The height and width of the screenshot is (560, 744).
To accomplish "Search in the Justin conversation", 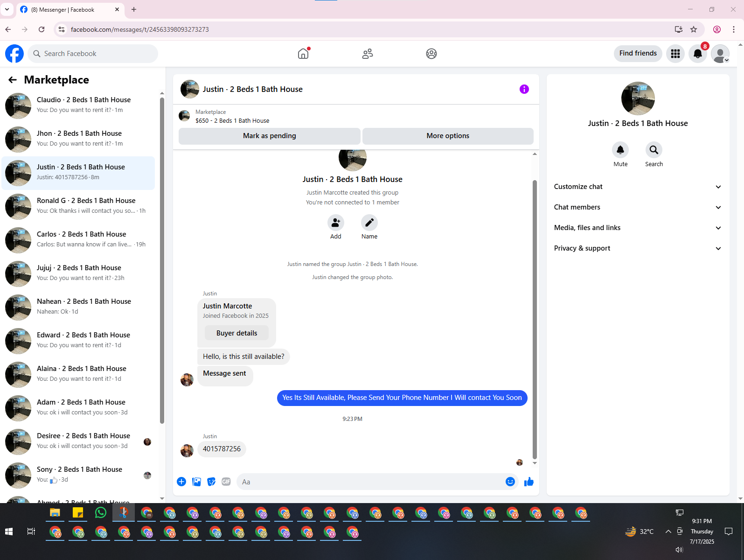I will 654,150.
